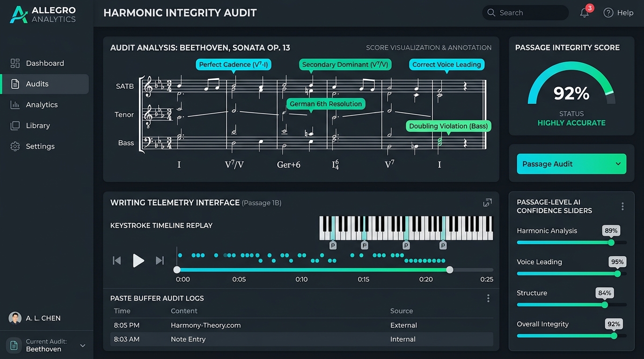Expand the Writing Telemetry Interface panel

coord(487,203)
